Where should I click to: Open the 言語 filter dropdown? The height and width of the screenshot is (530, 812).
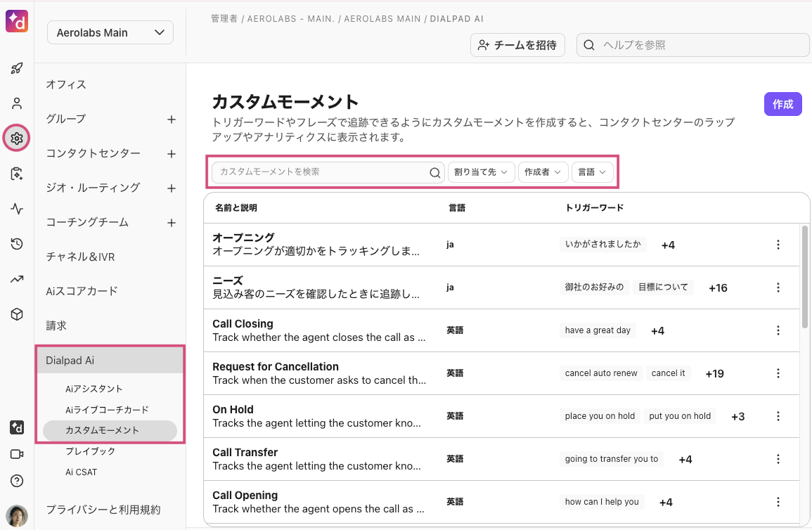coord(592,172)
